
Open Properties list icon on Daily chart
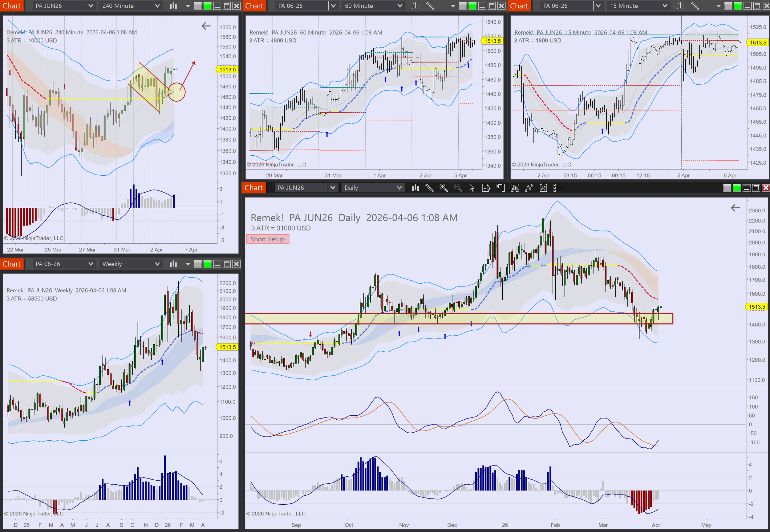coord(557,188)
